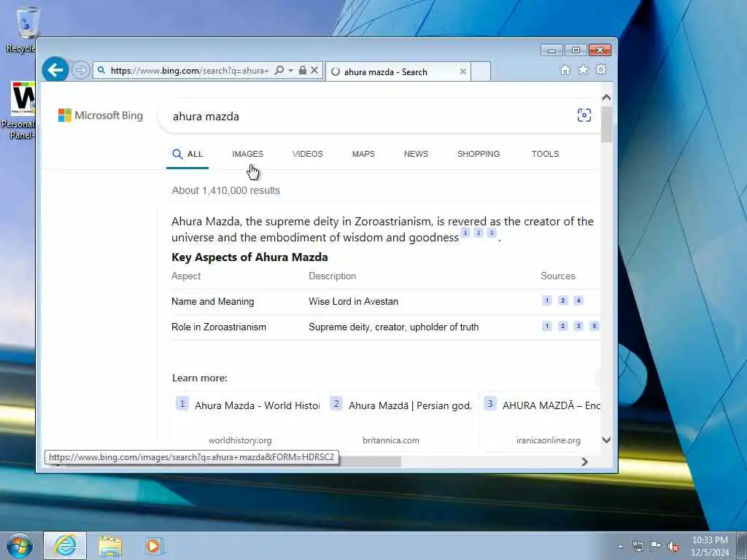Select the Recycle Bin desktop icon
The image size is (747, 560).
pyautogui.click(x=24, y=29)
